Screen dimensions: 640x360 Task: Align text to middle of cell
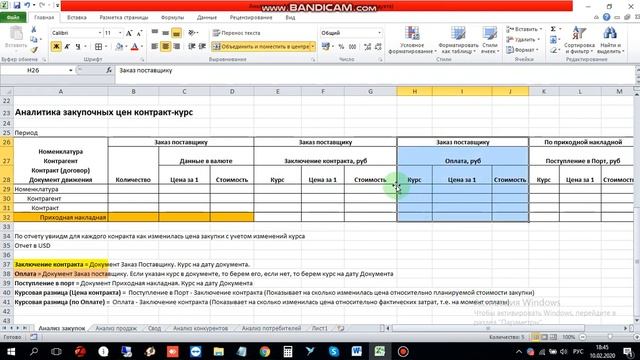pyautogui.click(x=165, y=33)
